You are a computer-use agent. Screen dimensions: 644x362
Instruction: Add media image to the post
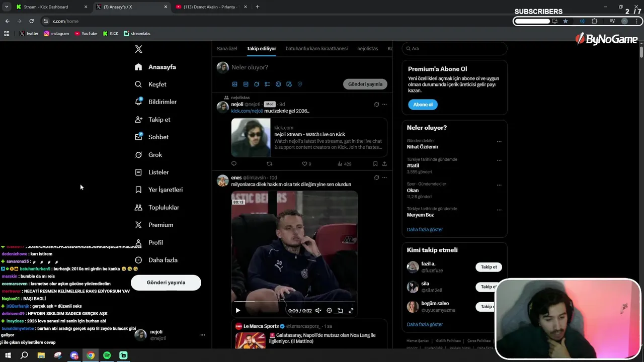[x=234, y=84]
